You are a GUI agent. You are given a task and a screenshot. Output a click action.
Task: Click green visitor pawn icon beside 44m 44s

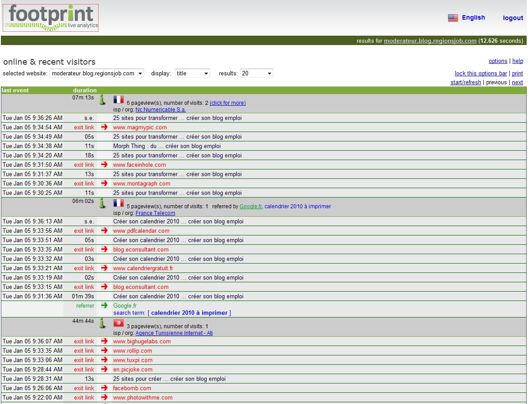pyautogui.click(x=102, y=323)
